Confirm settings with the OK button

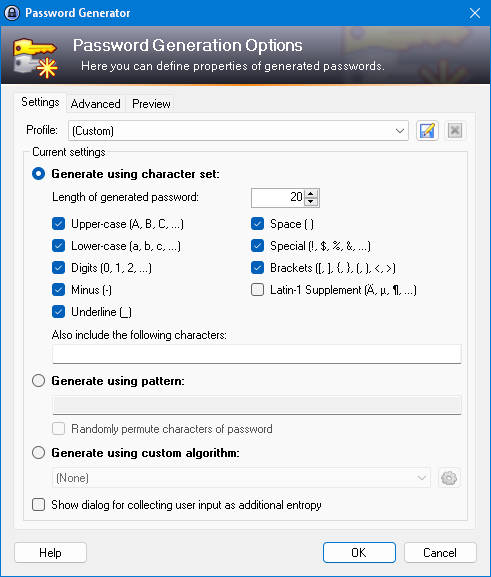click(359, 552)
